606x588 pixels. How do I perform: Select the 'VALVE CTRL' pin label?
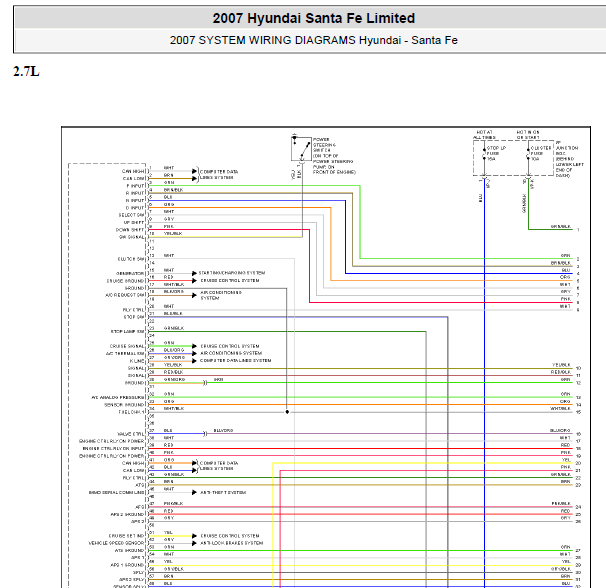coord(131,434)
